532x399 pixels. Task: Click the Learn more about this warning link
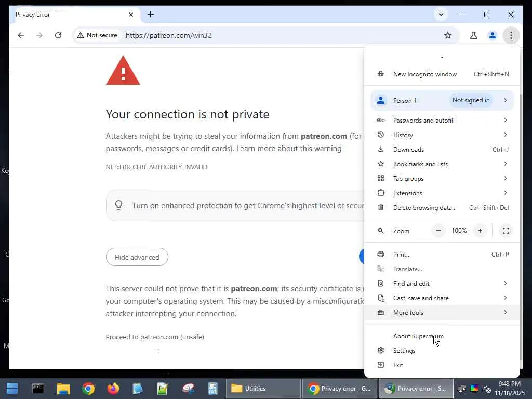(x=289, y=149)
